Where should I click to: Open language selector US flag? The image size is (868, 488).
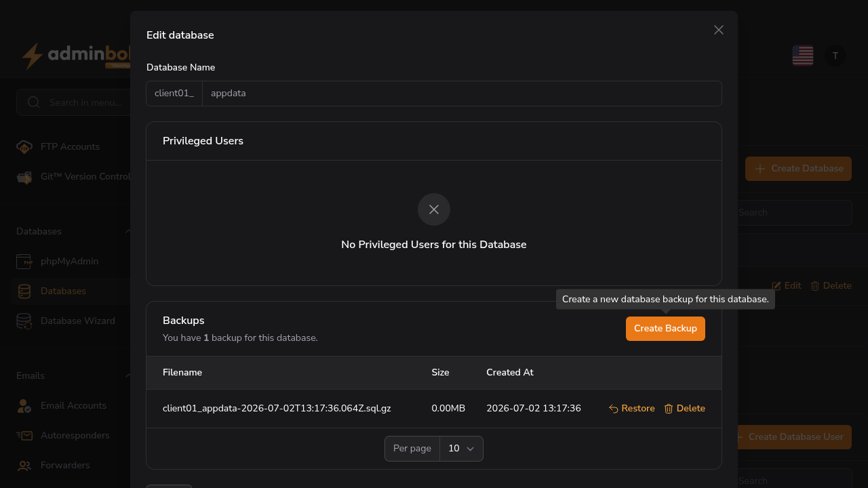(803, 56)
